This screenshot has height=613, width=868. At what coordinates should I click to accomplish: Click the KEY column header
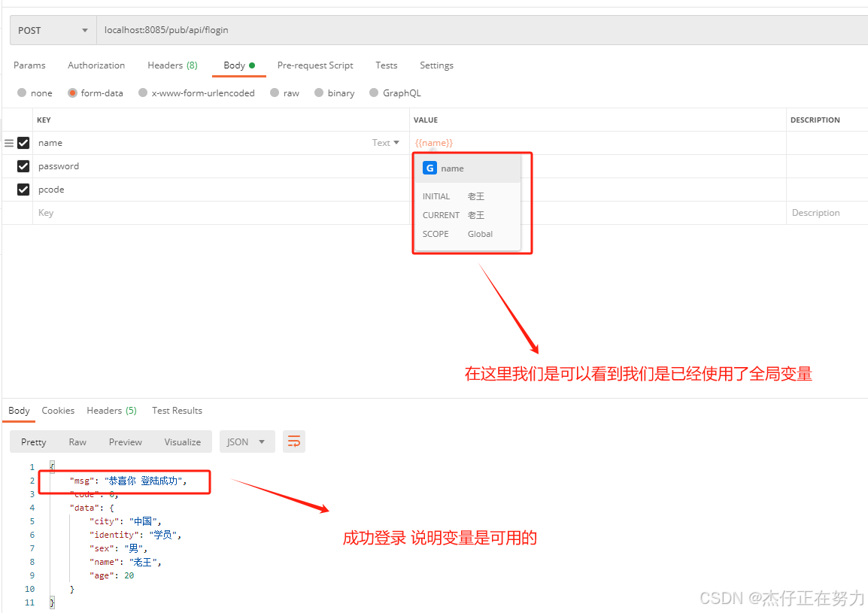pos(44,120)
